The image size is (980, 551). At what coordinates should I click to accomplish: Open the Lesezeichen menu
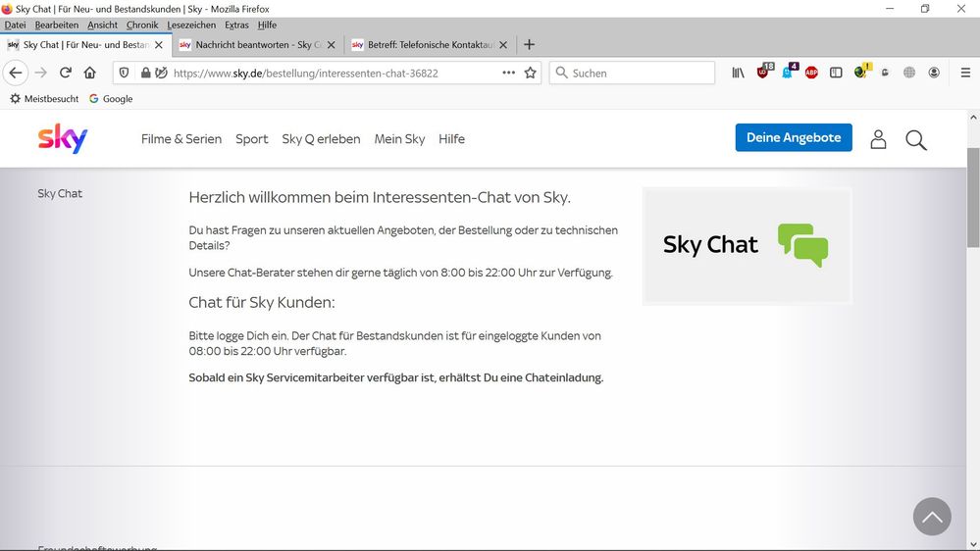191,25
